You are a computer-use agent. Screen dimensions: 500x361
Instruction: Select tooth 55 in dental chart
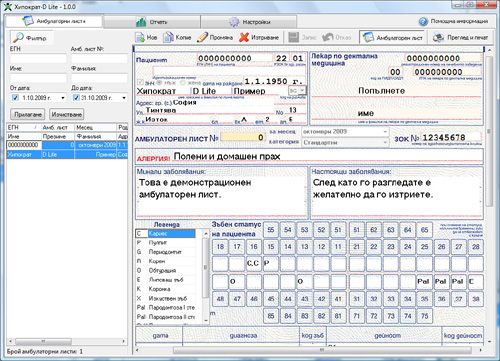pyautogui.click(x=271, y=230)
